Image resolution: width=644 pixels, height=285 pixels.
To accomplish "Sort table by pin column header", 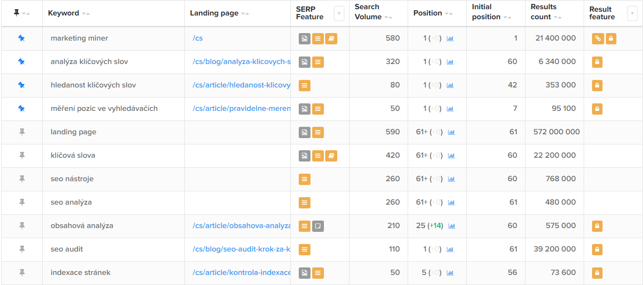I will click(21, 13).
